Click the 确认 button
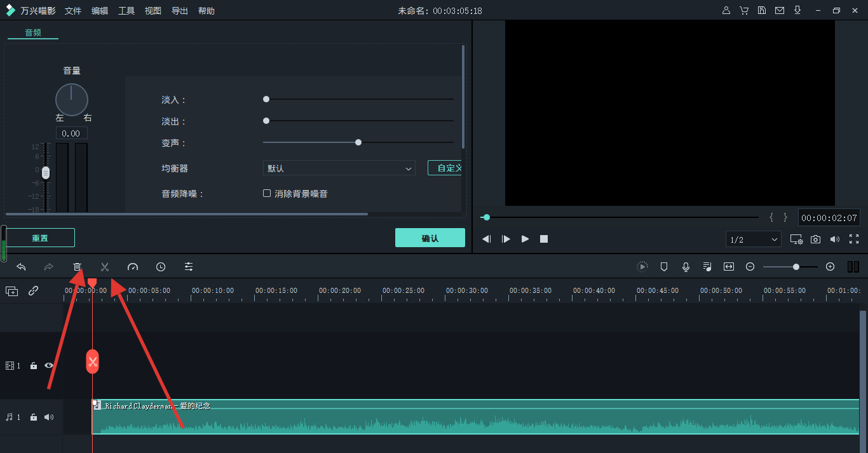The width and height of the screenshot is (868, 453). pos(430,238)
